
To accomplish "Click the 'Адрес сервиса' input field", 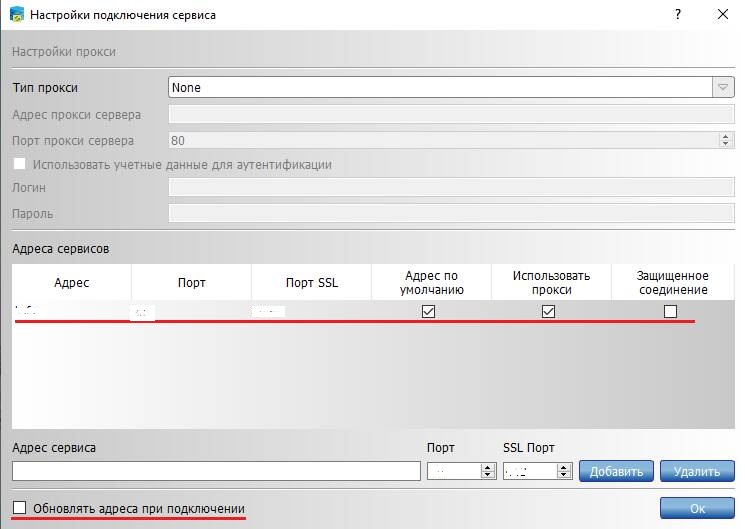I will click(x=216, y=471).
